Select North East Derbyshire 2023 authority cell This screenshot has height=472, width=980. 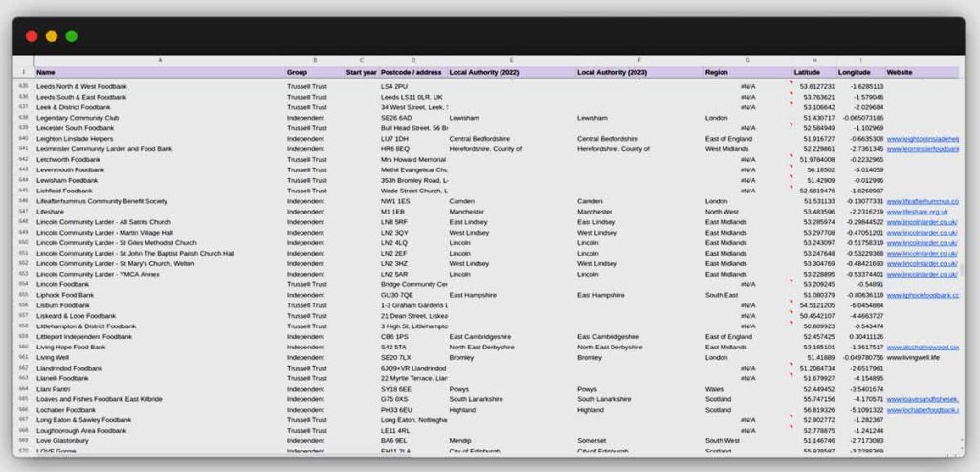(639, 348)
